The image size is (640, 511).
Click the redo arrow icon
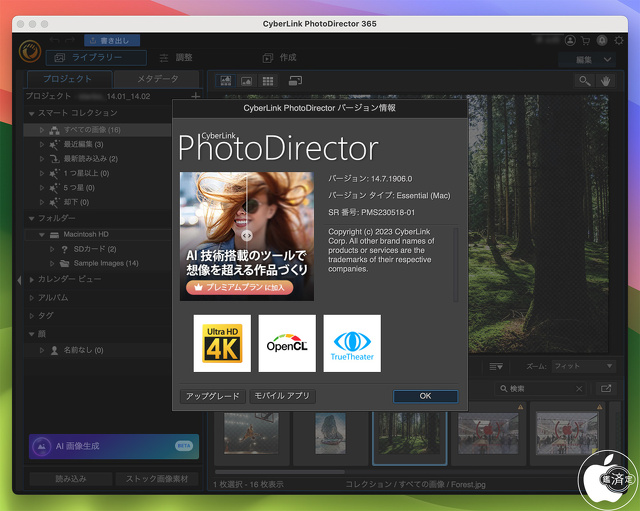(70, 40)
